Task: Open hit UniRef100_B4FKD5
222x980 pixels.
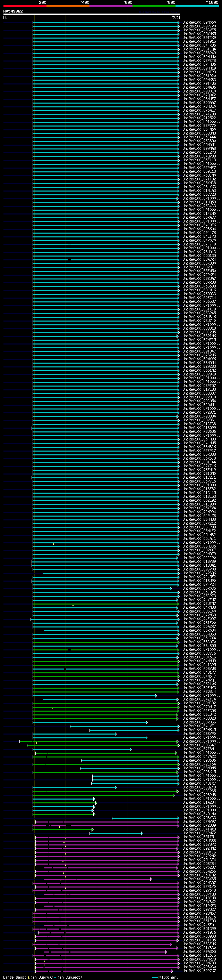Action: pos(199,45)
